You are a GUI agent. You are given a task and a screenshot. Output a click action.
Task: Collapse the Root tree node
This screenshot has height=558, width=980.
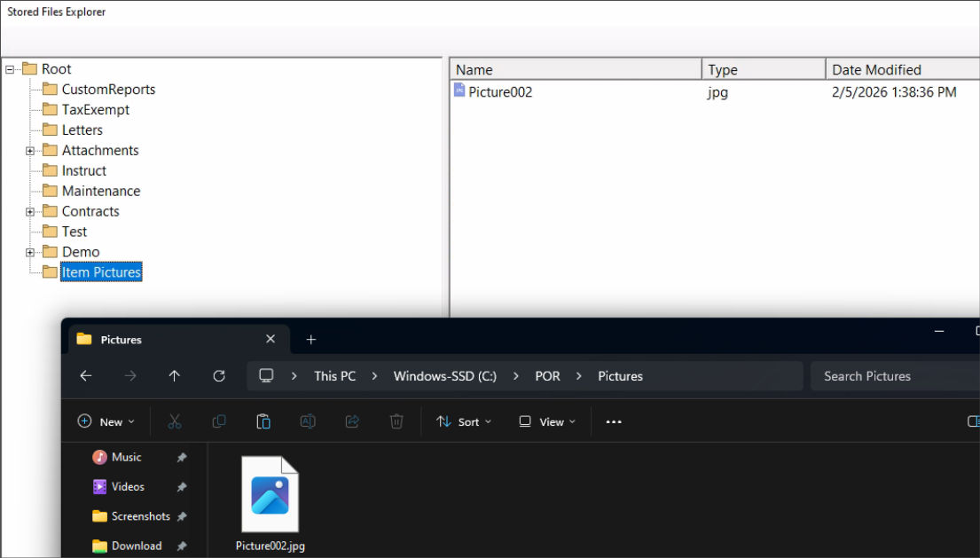pyautogui.click(x=10, y=69)
